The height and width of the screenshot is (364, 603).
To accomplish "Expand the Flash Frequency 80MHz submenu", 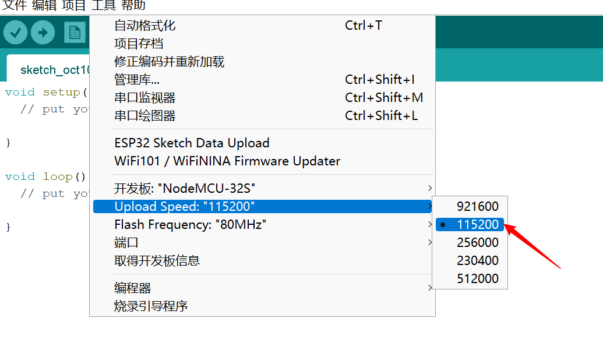I will [x=263, y=224].
